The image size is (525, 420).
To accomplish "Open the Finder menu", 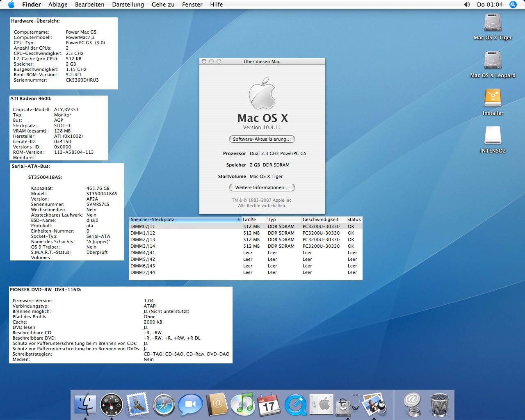I will tap(32, 5).
